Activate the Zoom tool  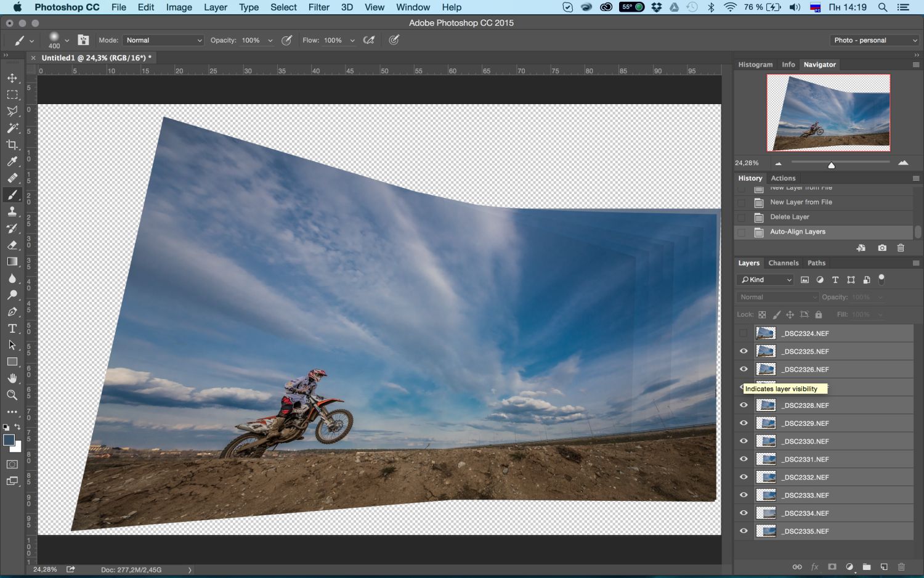(12, 395)
